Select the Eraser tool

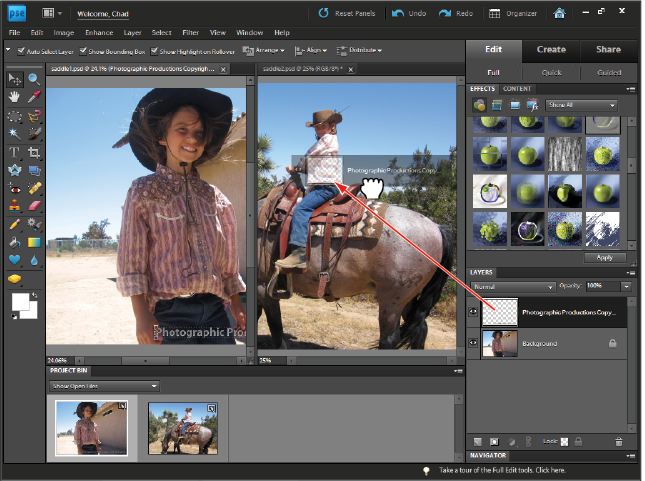point(33,205)
